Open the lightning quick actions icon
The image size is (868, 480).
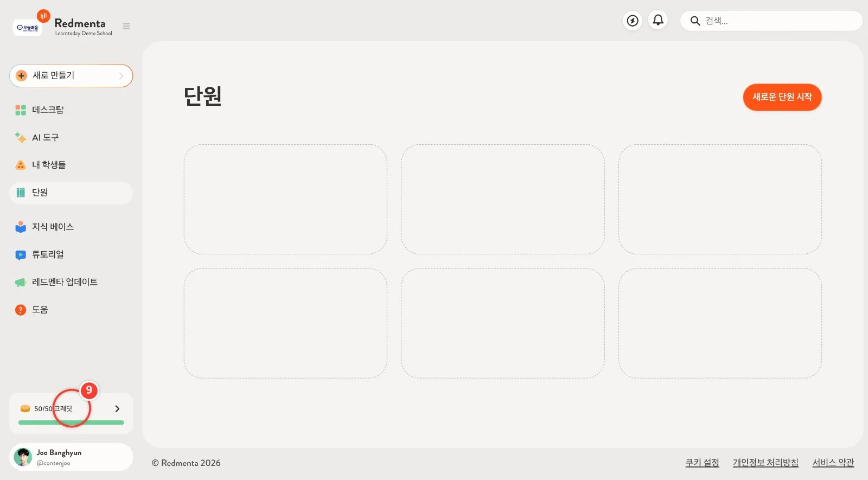633,21
